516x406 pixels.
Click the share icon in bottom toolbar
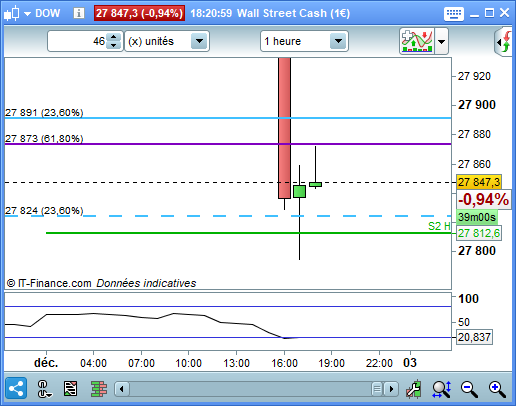[16, 388]
